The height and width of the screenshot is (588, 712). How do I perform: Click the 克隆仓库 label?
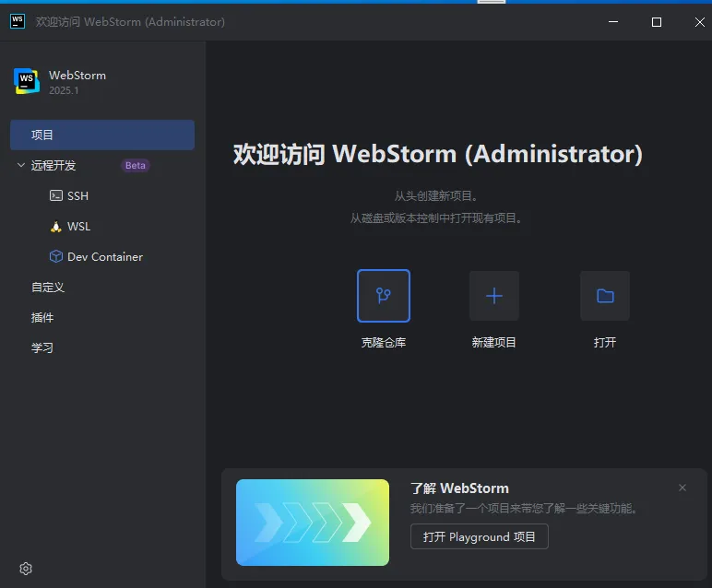pos(384,343)
